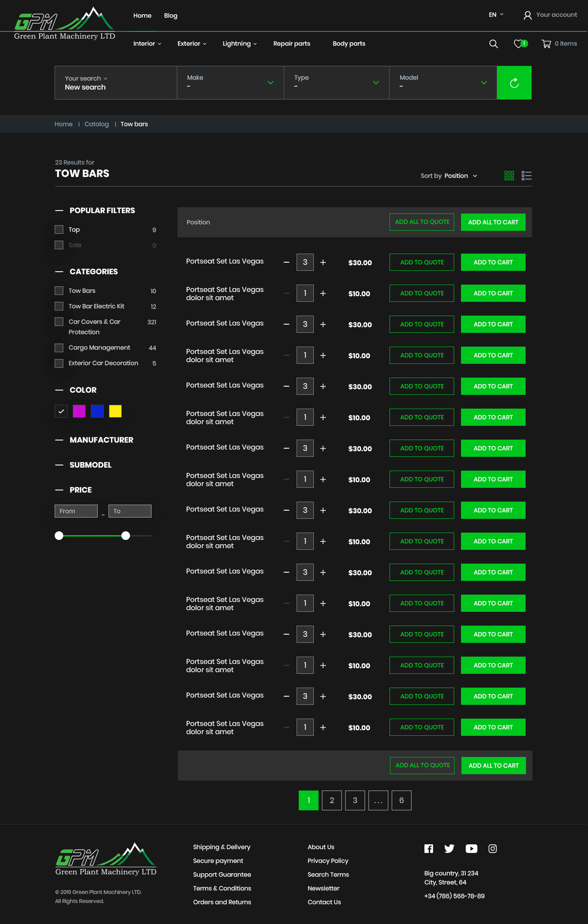Image resolution: width=588 pixels, height=924 pixels.
Task: Open the Body parts menu item
Action: tap(349, 43)
